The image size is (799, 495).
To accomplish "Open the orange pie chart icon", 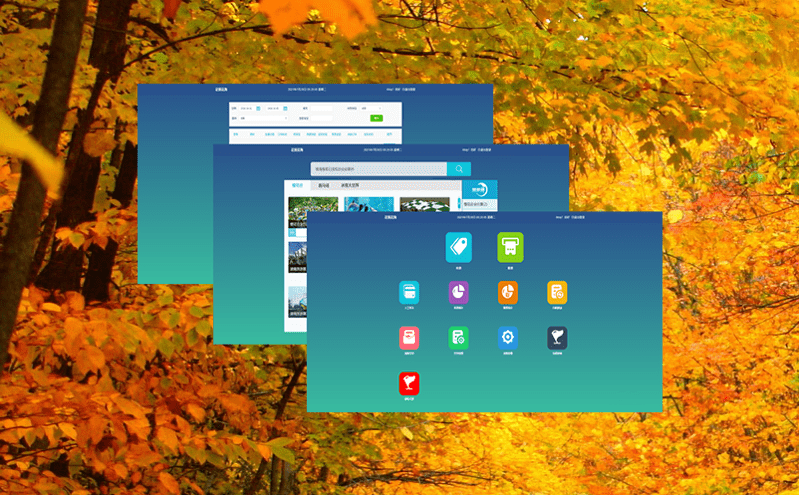I will pos(508,292).
